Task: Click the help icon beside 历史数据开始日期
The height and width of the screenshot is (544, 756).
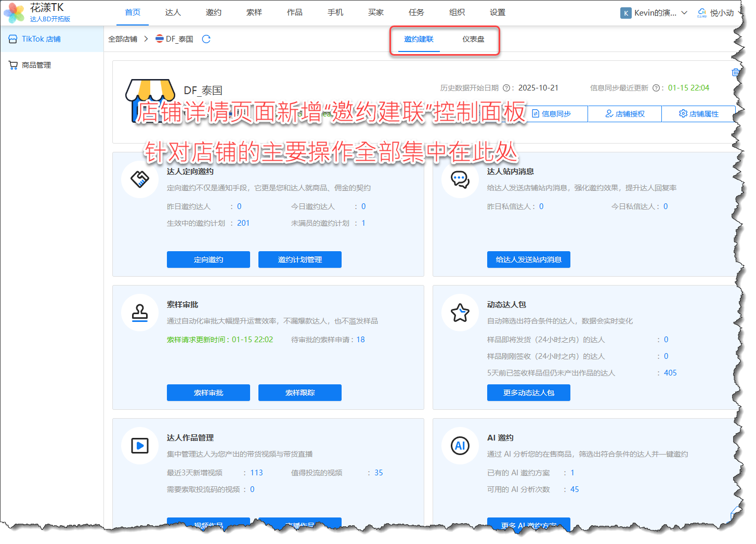Action: [x=506, y=88]
